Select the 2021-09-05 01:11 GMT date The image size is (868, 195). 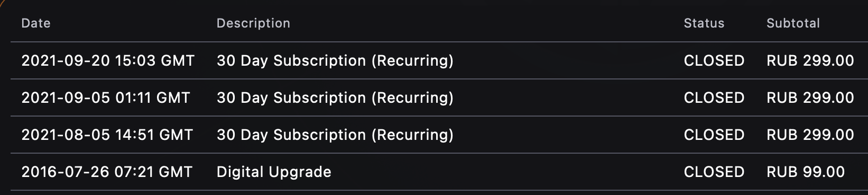[x=106, y=97]
